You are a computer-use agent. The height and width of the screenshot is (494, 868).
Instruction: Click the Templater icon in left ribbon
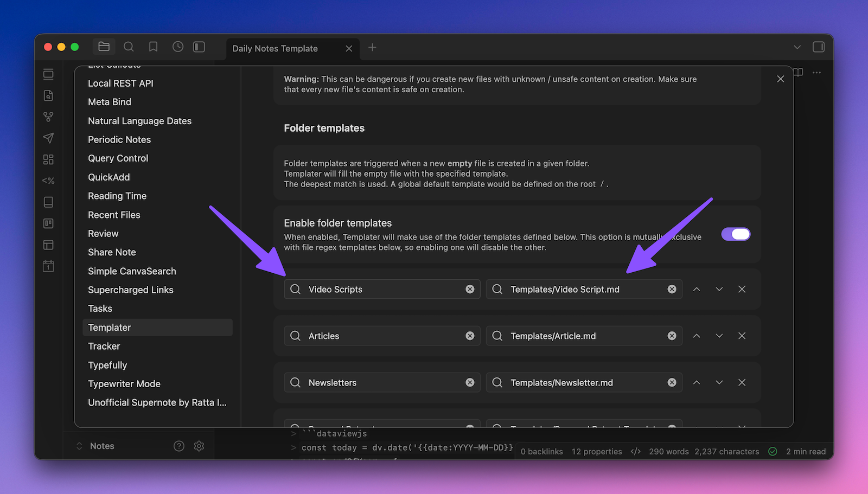coord(48,181)
